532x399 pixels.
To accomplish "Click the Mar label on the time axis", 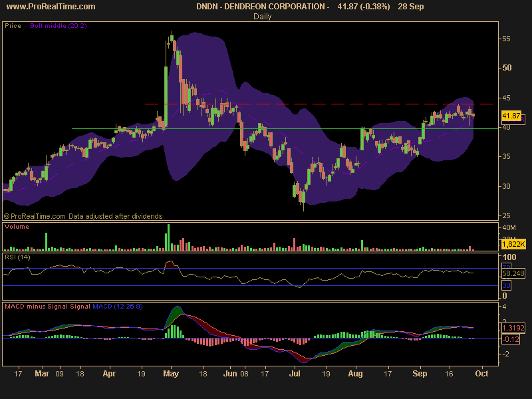I will click(42, 374).
